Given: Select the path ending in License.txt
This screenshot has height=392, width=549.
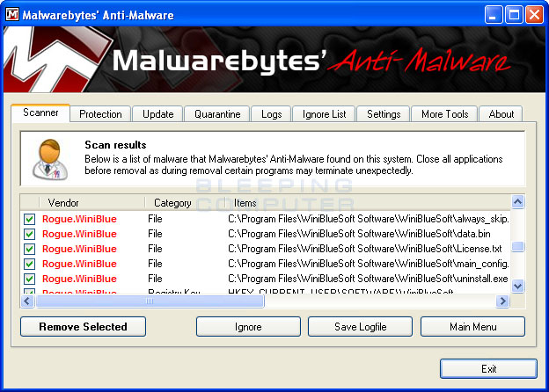Looking at the screenshot, I should [365, 249].
